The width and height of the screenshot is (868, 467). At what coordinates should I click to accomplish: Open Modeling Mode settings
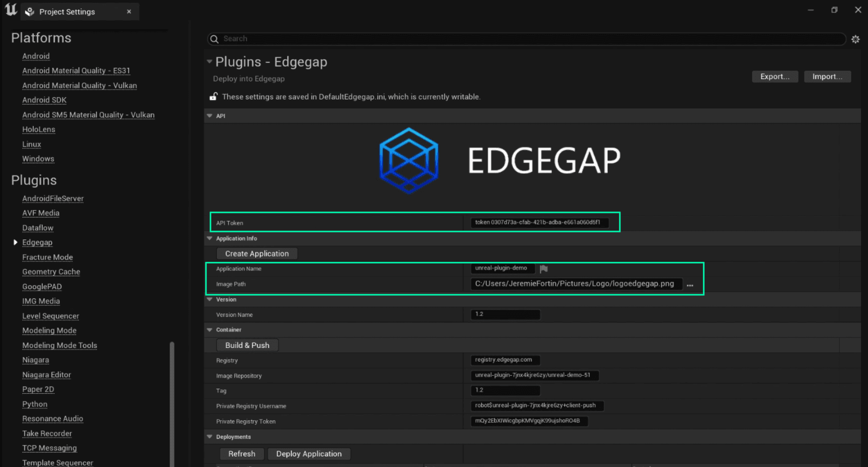pyautogui.click(x=49, y=330)
